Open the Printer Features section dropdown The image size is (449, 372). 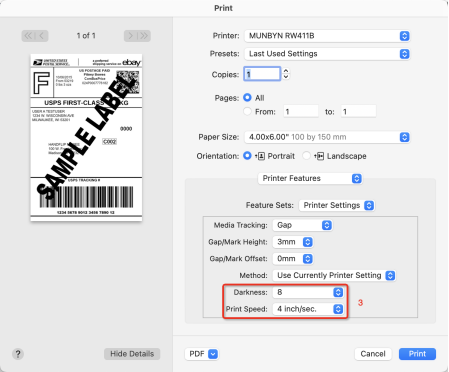pyautogui.click(x=310, y=178)
